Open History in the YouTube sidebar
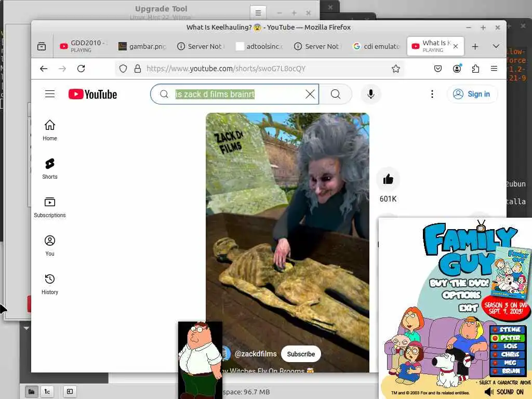Screen dimensions: 532x399 click(50, 284)
